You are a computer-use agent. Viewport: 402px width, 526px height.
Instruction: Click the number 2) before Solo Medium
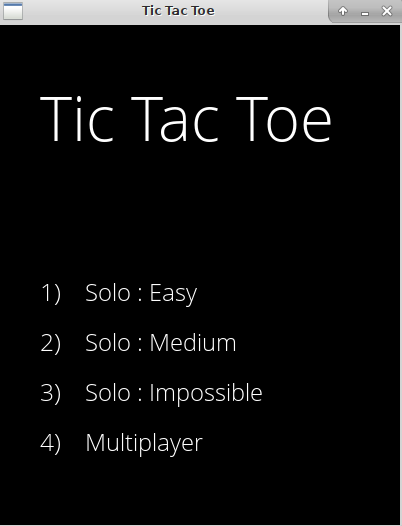point(51,343)
